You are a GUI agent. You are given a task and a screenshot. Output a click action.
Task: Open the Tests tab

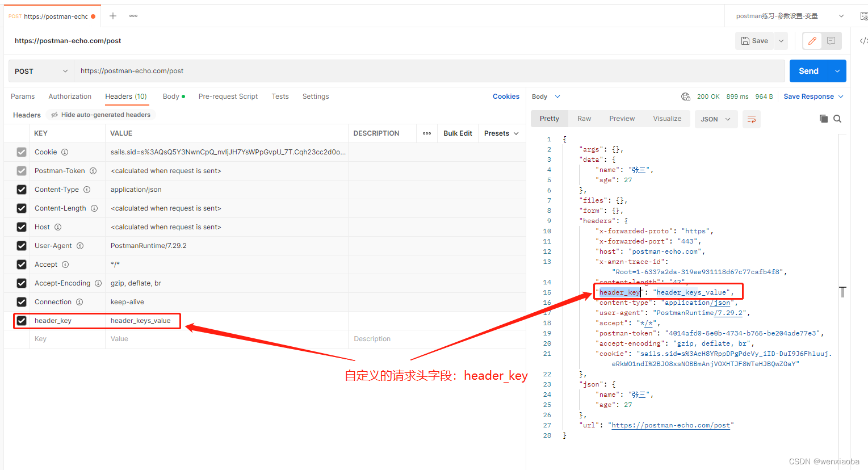tap(280, 96)
